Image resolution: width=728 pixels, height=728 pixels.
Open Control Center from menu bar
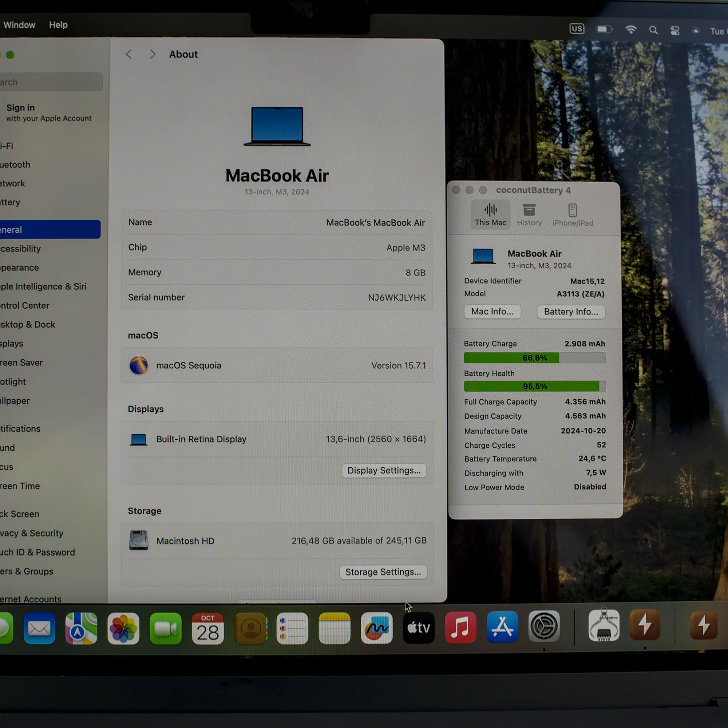[x=674, y=31]
